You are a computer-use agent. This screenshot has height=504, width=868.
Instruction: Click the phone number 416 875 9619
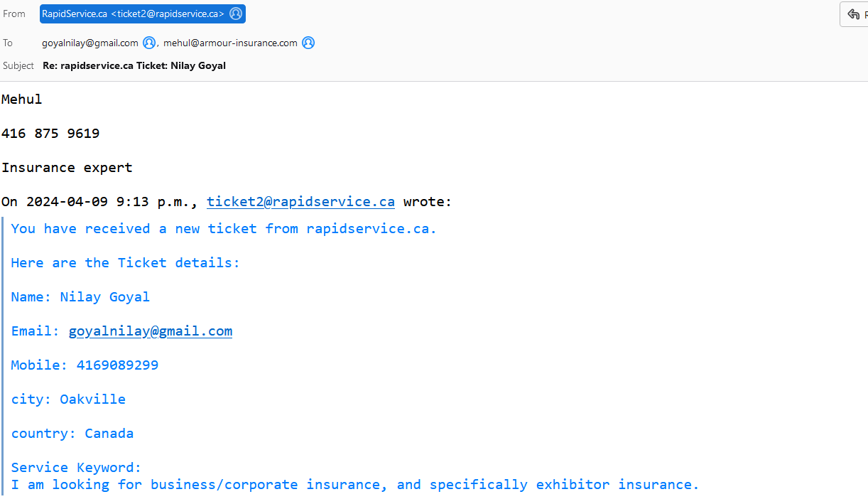50,134
